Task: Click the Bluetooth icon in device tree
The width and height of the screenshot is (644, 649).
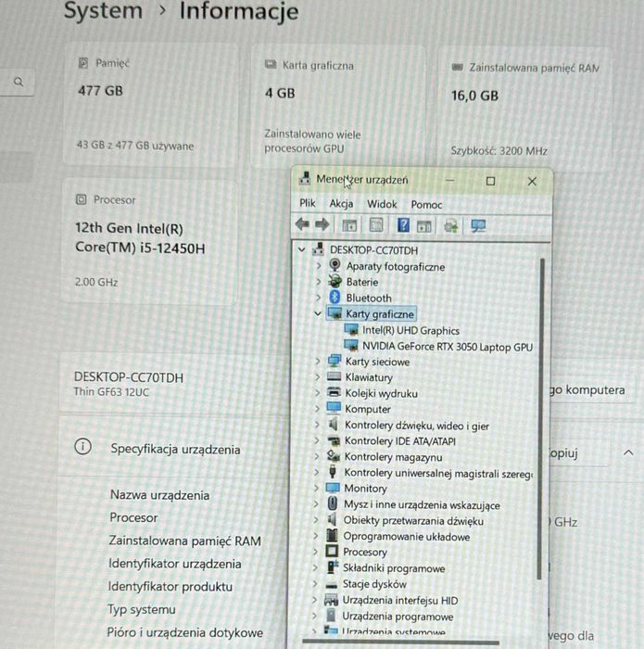Action: pyautogui.click(x=335, y=298)
